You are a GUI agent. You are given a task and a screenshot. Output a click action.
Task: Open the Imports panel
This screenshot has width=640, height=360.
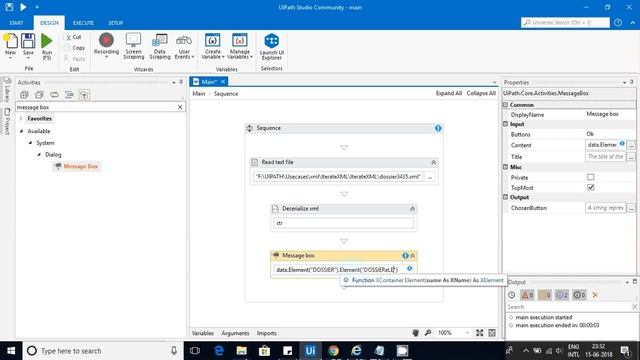pyautogui.click(x=267, y=333)
